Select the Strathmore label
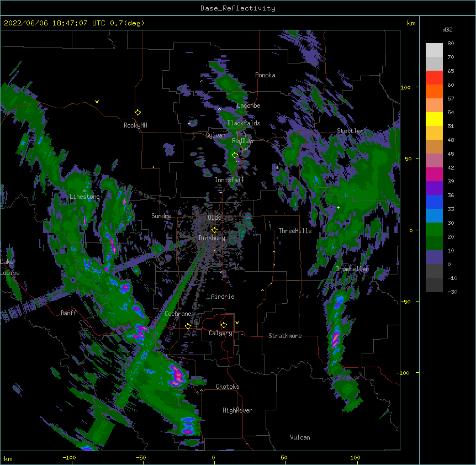 (x=285, y=336)
